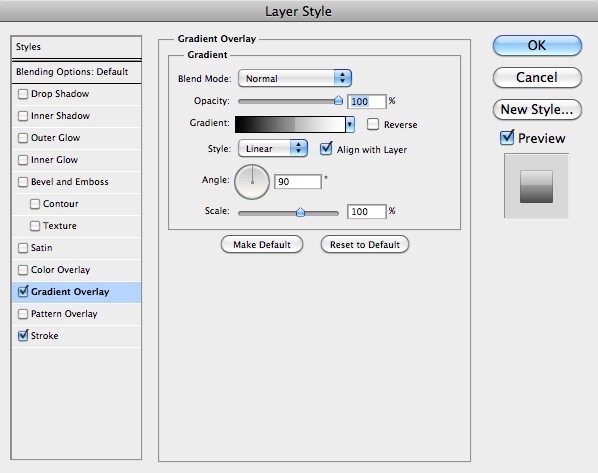Toggle the Inner Glow checkbox
This screenshot has height=473, width=598.
click(23, 160)
